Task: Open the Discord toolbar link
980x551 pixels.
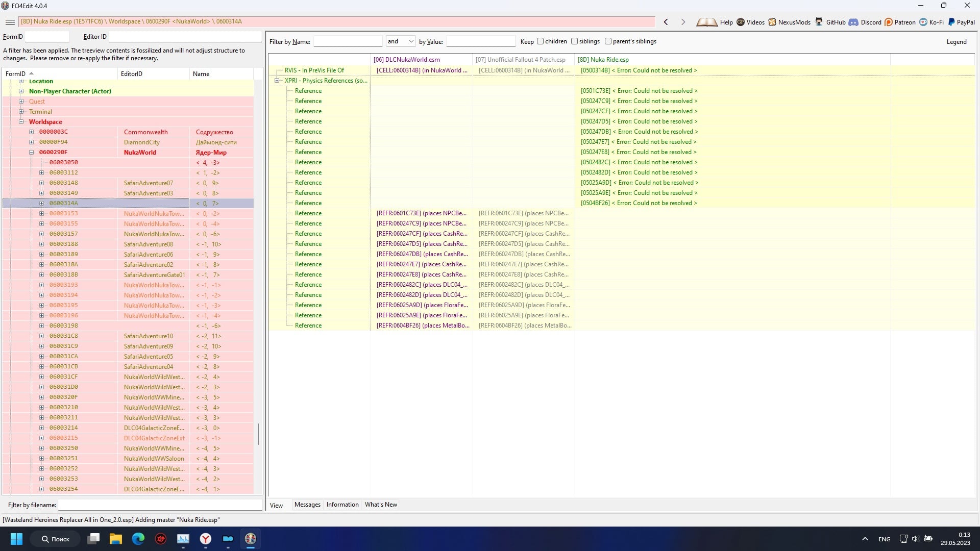Action: pyautogui.click(x=865, y=22)
